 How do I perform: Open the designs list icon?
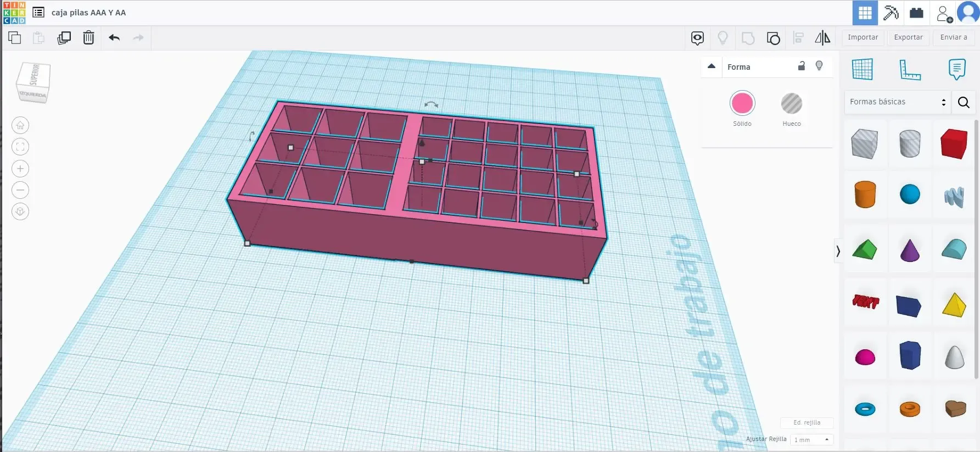[x=38, y=12]
